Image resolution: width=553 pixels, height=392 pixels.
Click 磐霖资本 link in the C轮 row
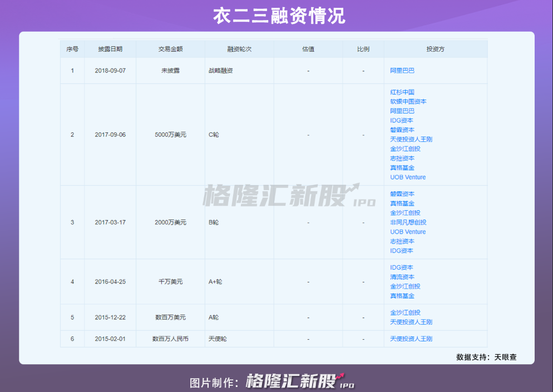pyautogui.click(x=402, y=130)
